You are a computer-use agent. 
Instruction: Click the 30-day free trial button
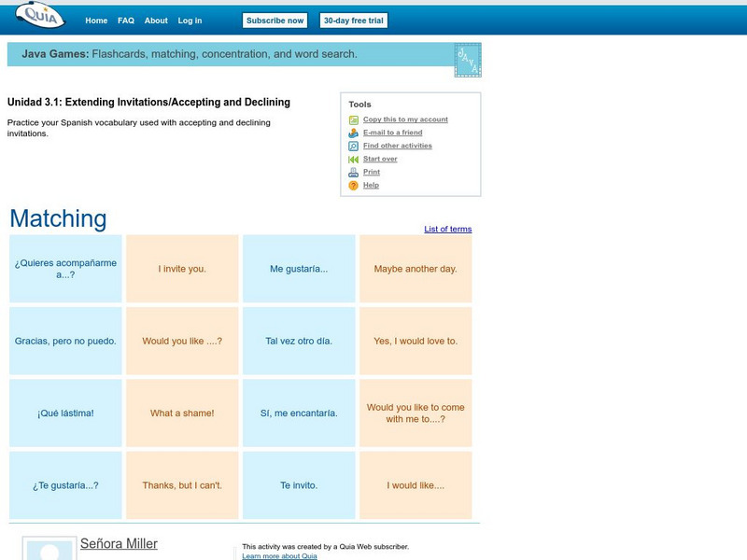[x=356, y=20]
